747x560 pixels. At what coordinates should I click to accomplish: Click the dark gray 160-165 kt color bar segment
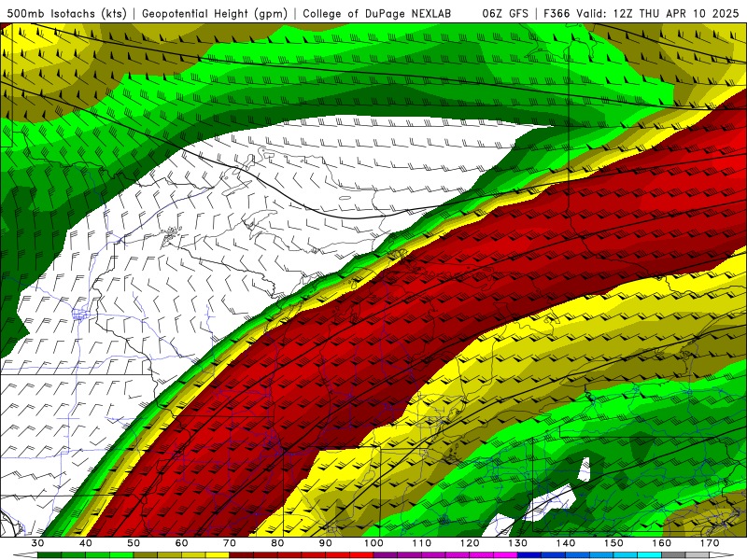(x=673, y=555)
